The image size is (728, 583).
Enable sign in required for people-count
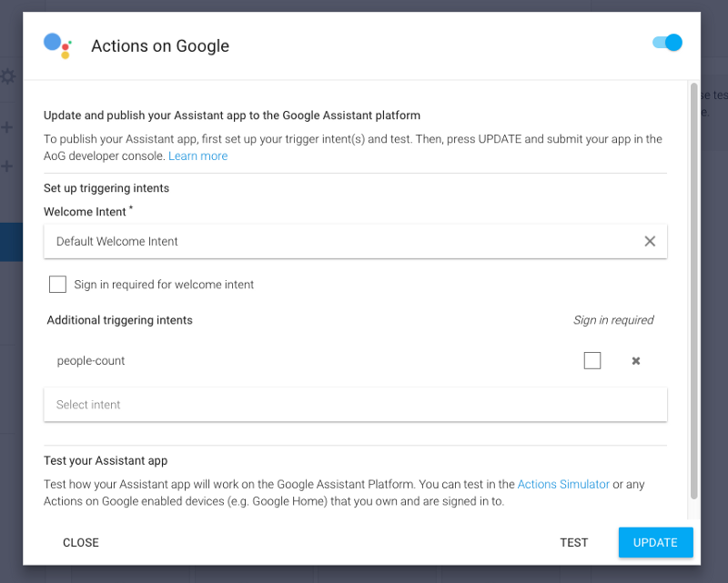point(592,361)
